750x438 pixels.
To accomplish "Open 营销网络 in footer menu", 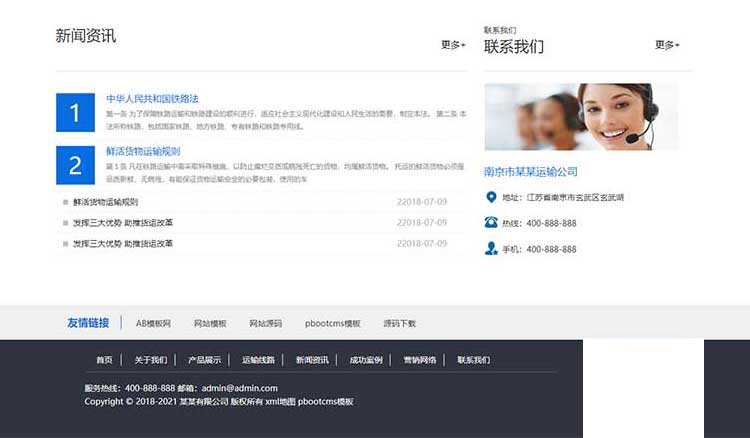I will (x=420, y=360).
